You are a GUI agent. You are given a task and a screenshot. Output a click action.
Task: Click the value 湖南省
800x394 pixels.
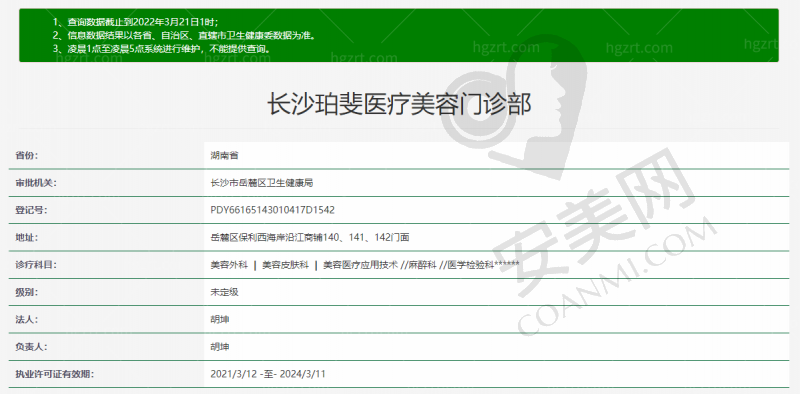224,155
